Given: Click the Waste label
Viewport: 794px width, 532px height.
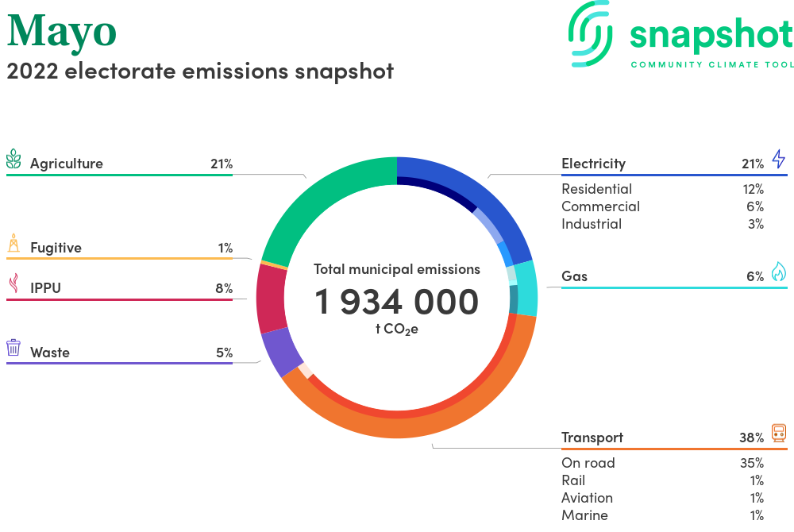Looking at the screenshot, I should pyautogui.click(x=49, y=353).
